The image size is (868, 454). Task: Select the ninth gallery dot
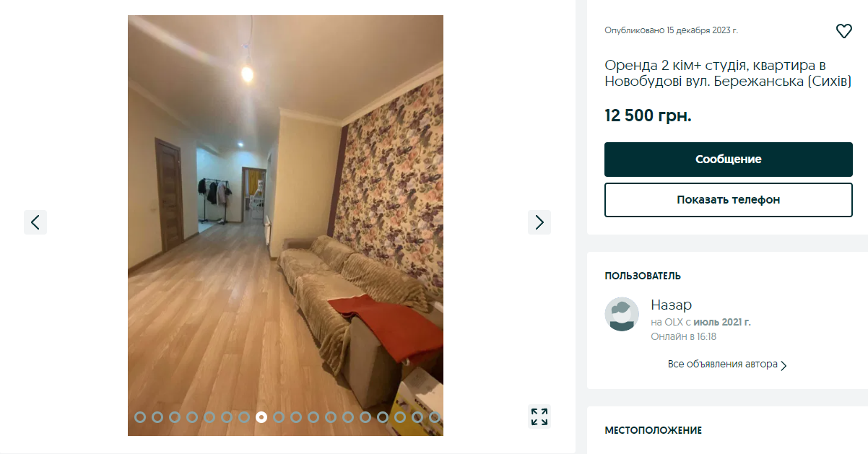point(279,416)
